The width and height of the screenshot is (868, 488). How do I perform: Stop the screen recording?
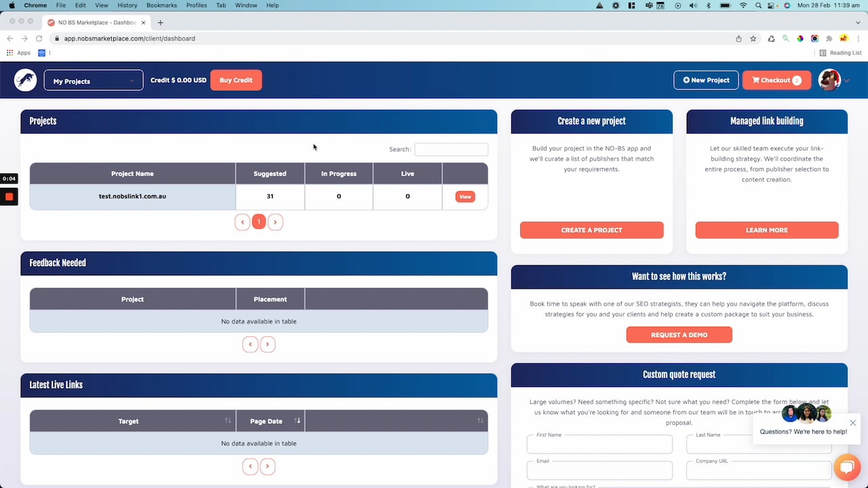click(x=9, y=197)
